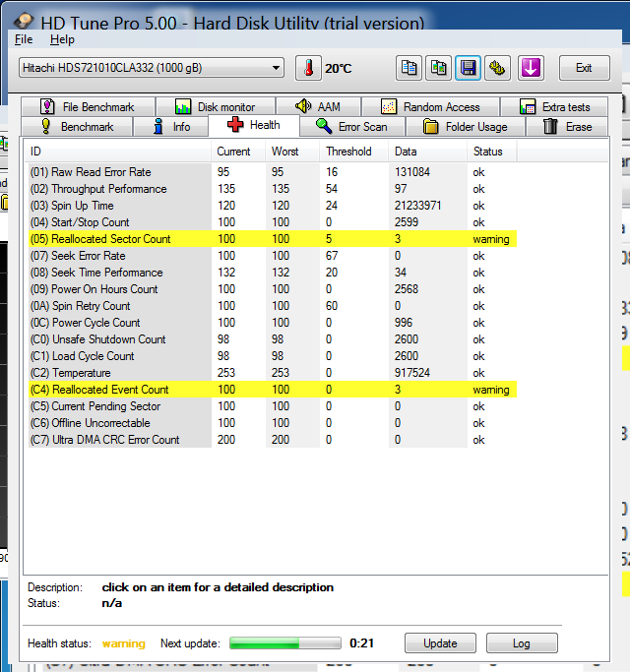The image size is (630, 672).
Task: Click the data value 2568 for Power On Hours
Action: tap(407, 289)
